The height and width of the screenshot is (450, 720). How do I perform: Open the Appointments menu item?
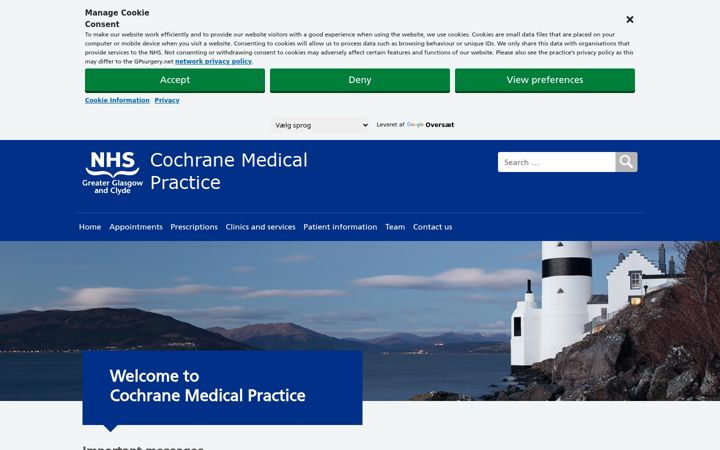point(136,227)
